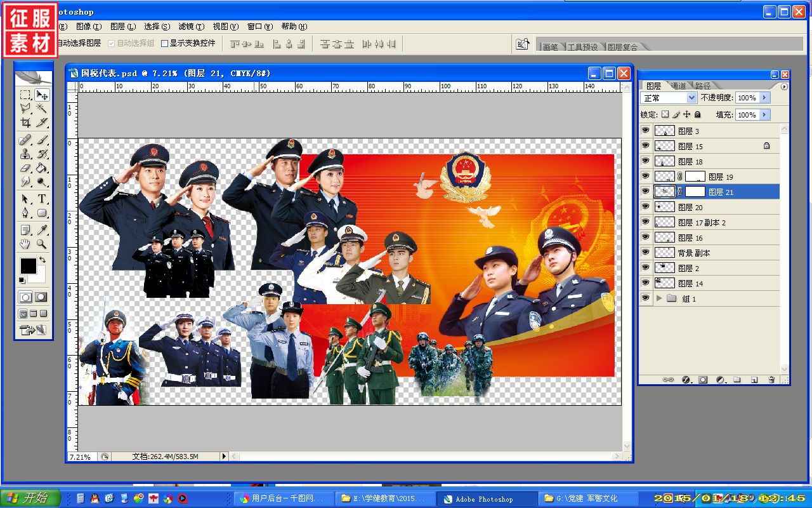Click the lock transparent pixels icon
Screen dimensions: 812x508
pos(665,115)
